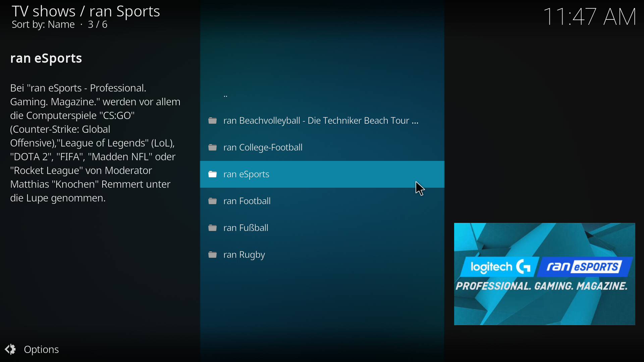Screen dimensions: 644x362
Task: Click the TV shows / ran Sports breadcrumb
Action: 86,11
